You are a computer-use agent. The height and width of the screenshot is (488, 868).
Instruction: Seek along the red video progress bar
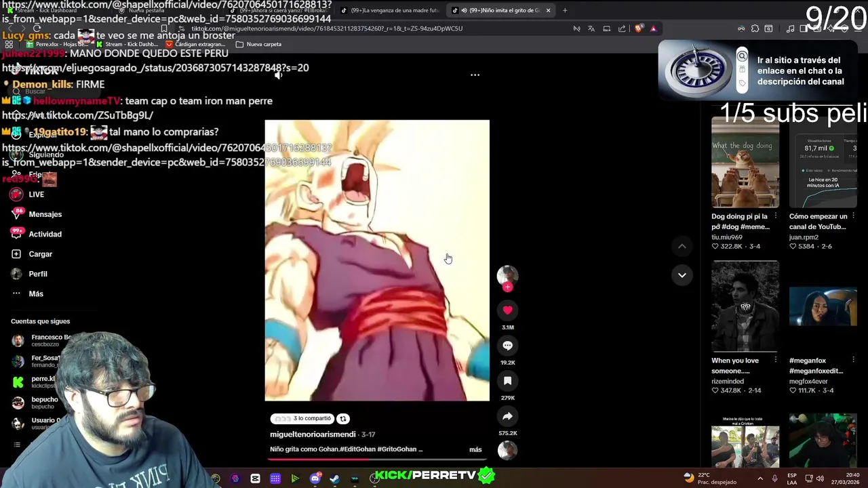tap(376, 459)
